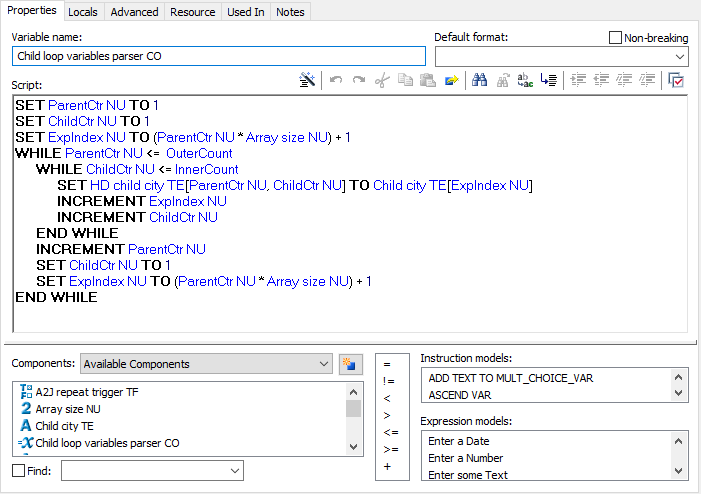
Task: Select ADD TEXT TO MULT_CHOICE_VAR instruction model
Action: pyautogui.click(x=511, y=378)
